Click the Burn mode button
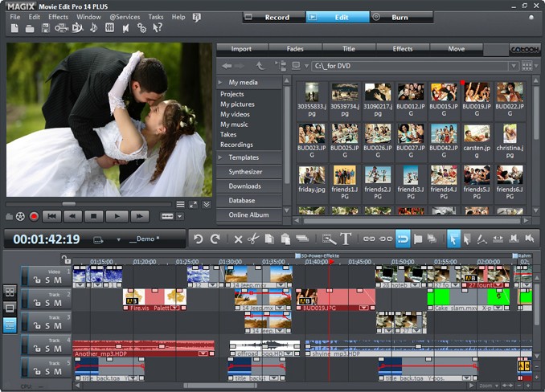545x392 pixels. [x=400, y=17]
